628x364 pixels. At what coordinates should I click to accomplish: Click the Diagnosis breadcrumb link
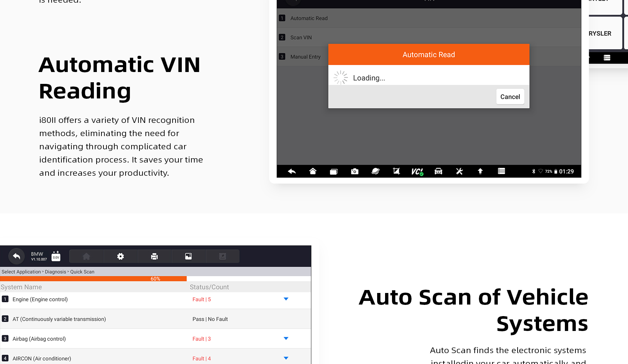pos(56,272)
